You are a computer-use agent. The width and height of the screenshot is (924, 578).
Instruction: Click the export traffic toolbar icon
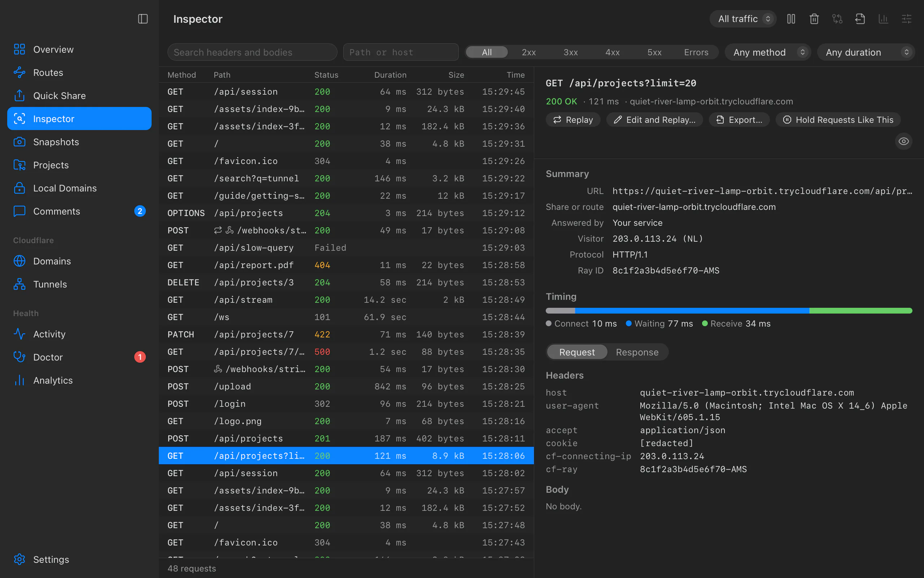pyautogui.click(x=860, y=19)
